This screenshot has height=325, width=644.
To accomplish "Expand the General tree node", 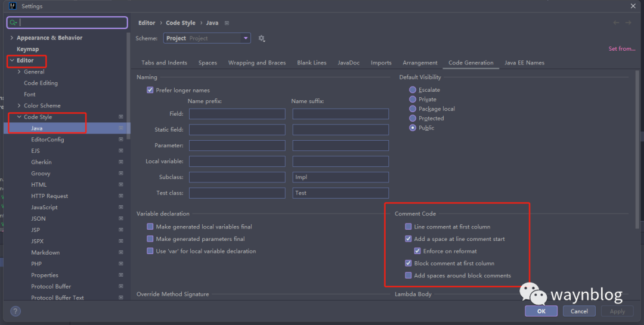I will click(x=19, y=72).
